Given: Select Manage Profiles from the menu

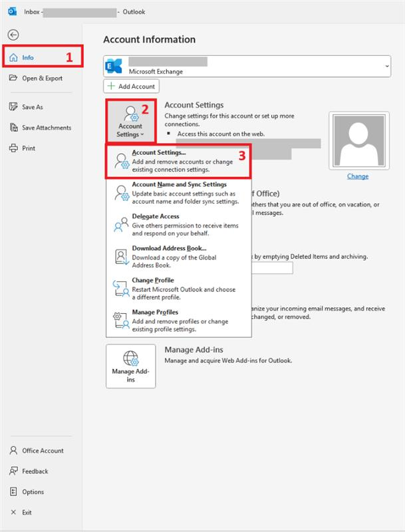Looking at the screenshot, I should click(178, 321).
